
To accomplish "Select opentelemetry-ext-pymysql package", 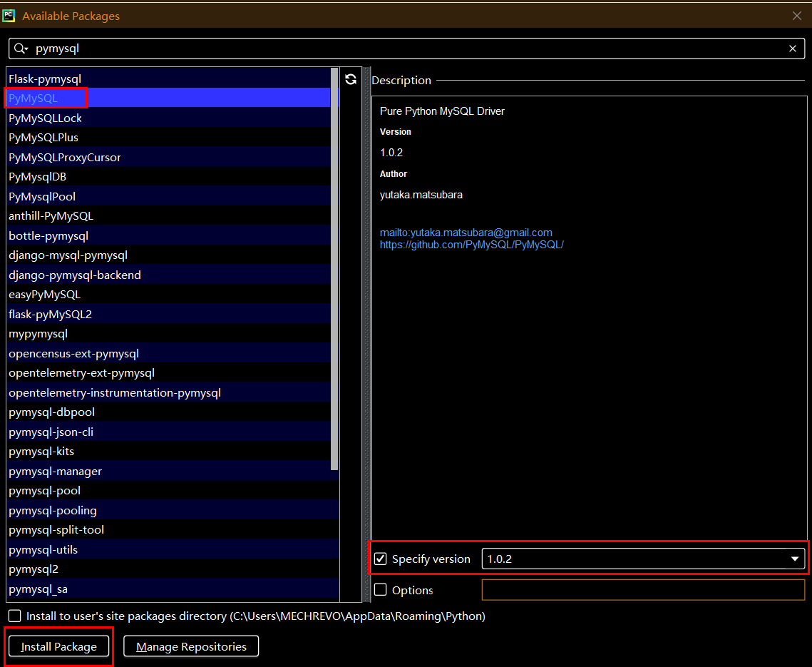I will (x=168, y=372).
